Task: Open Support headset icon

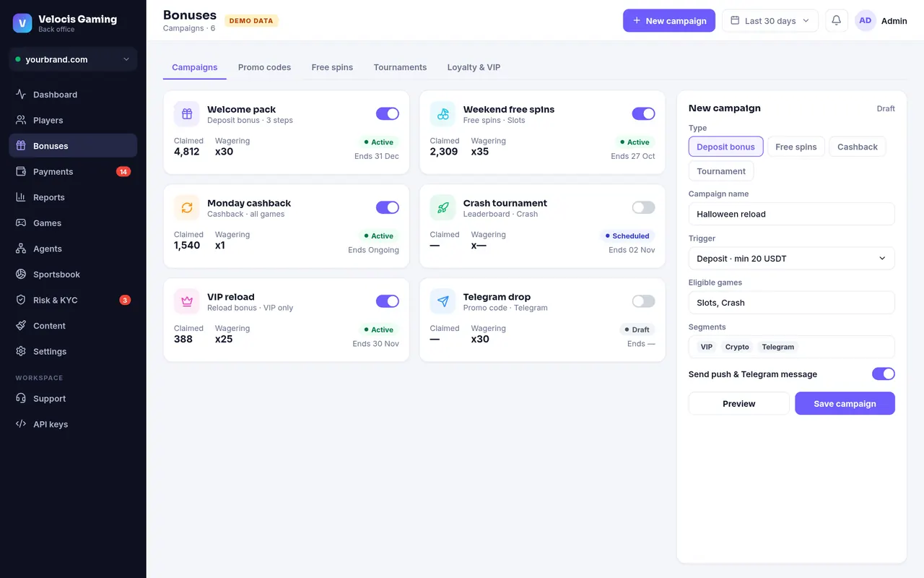Action: (21, 398)
